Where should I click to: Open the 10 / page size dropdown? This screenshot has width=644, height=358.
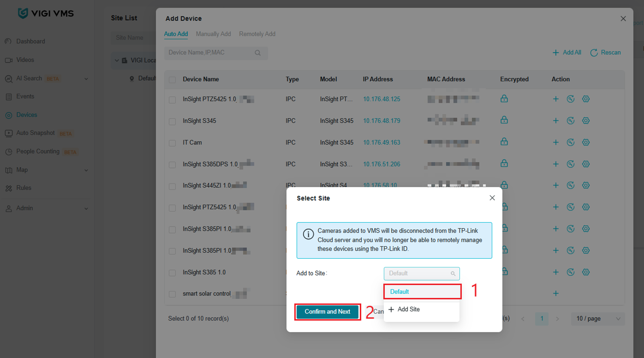pos(598,319)
